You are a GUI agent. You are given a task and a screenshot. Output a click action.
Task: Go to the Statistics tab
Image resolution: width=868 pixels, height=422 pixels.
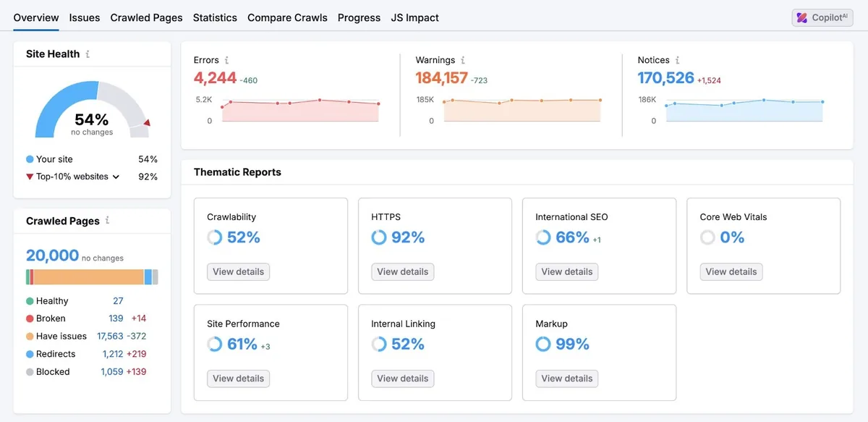tap(215, 17)
